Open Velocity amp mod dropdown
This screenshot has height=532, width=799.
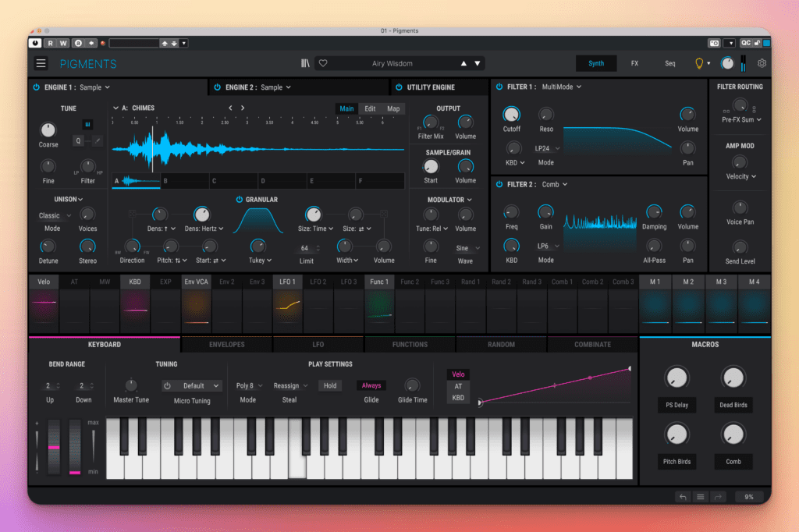[741, 176]
